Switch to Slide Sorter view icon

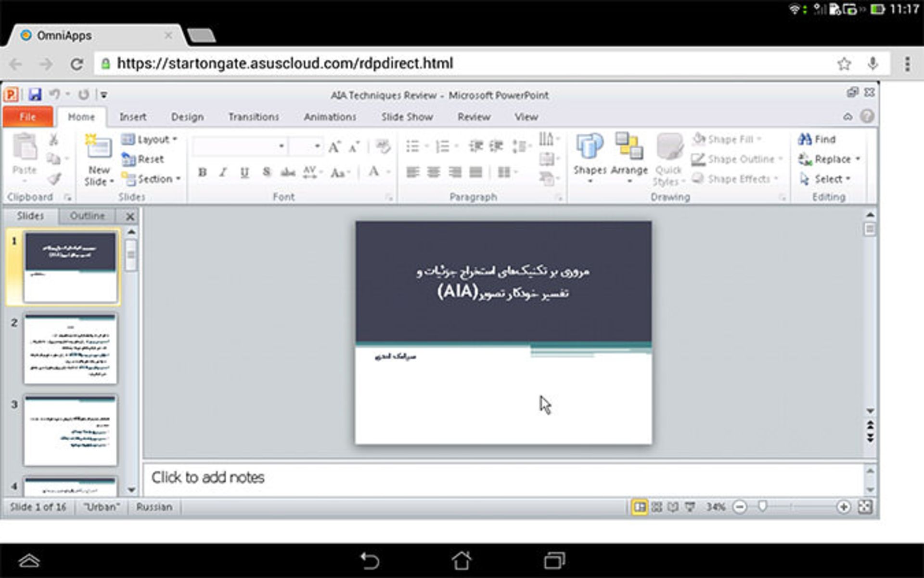click(656, 507)
